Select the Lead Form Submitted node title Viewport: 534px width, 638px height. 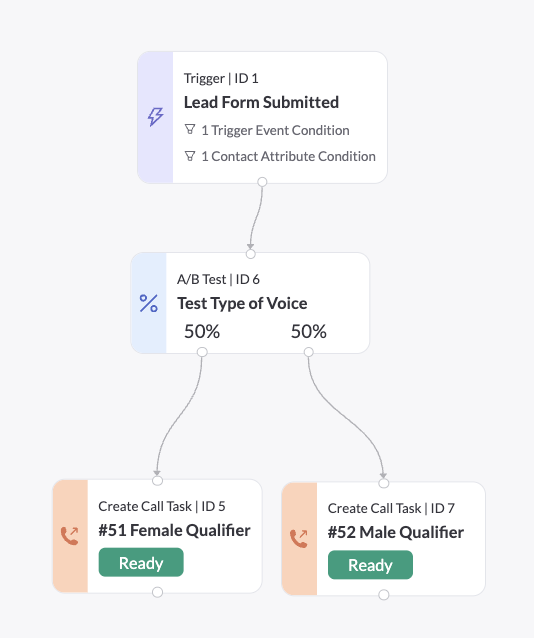click(x=261, y=102)
